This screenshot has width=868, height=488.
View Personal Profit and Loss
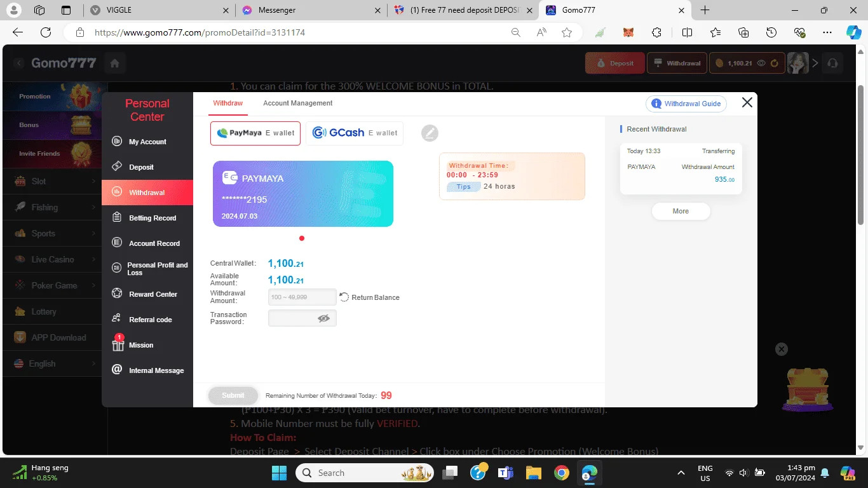[147, 269]
